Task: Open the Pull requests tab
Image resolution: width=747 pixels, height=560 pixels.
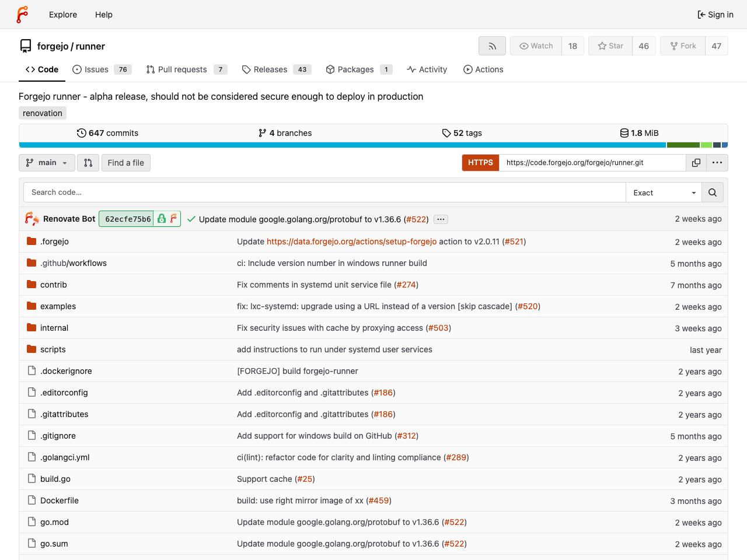Action: [187, 69]
